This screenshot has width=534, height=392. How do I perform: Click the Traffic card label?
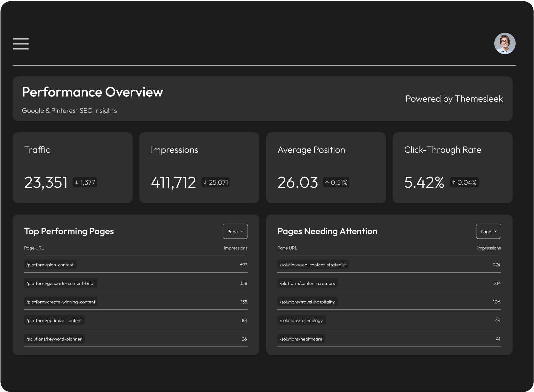pos(37,150)
